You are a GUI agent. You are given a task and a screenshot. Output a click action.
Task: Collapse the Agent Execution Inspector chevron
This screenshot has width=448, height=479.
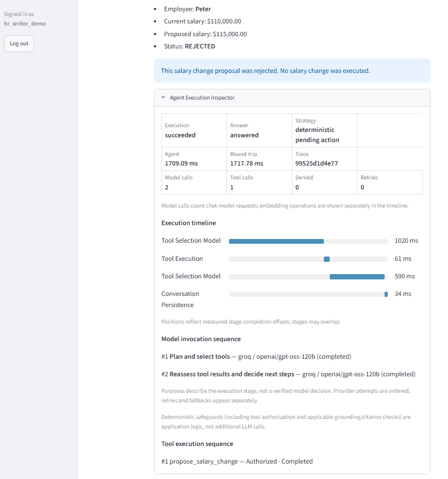164,97
